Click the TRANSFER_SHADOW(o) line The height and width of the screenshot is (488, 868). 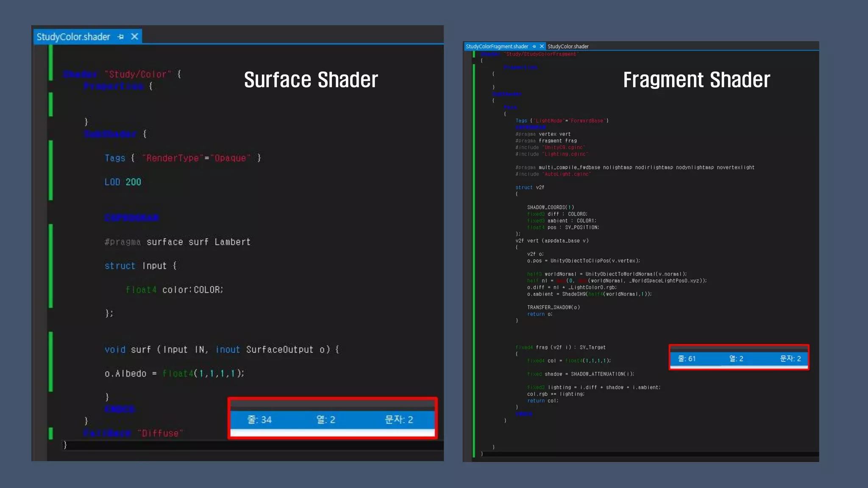point(554,308)
